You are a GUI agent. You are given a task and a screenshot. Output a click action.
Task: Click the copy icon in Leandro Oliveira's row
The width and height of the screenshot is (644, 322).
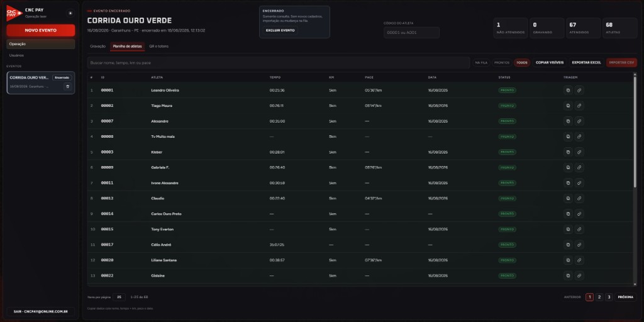click(x=568, y=91)
